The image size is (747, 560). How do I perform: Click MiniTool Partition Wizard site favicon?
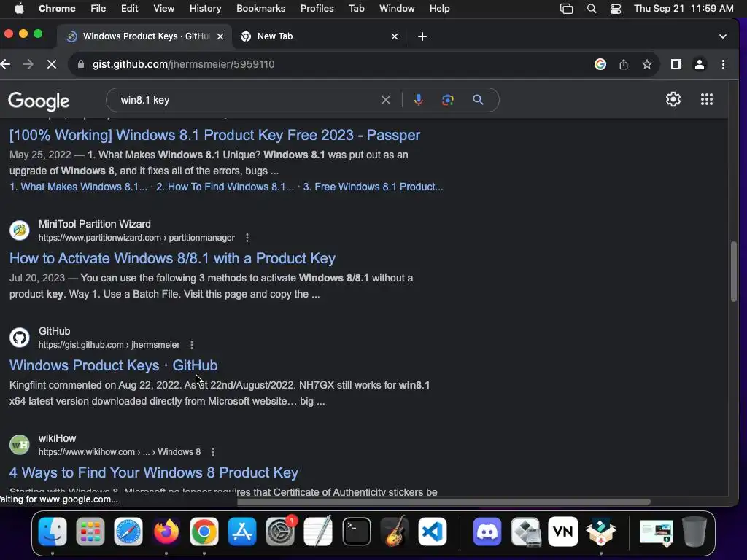click(x=20, y=230)
